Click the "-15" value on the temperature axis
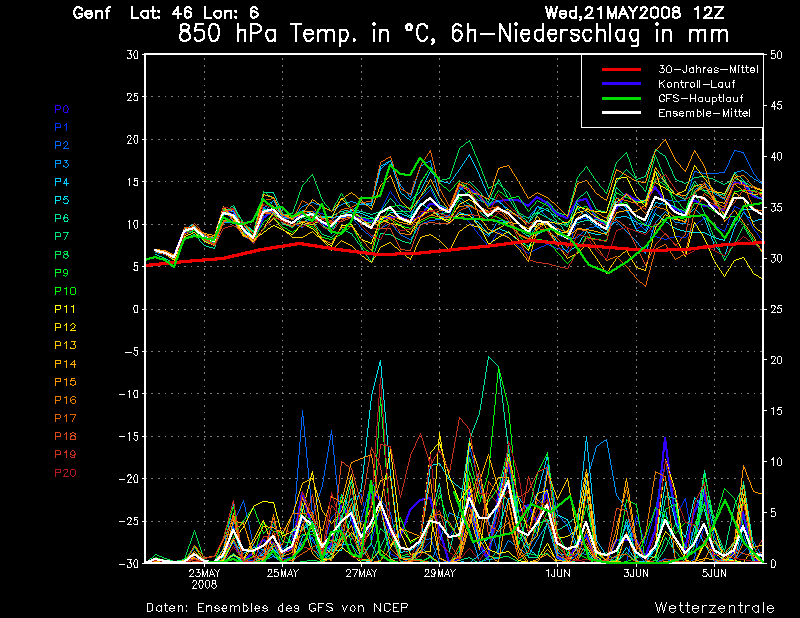The height and width of the screenshot is (618, 800). click(129, 436)
